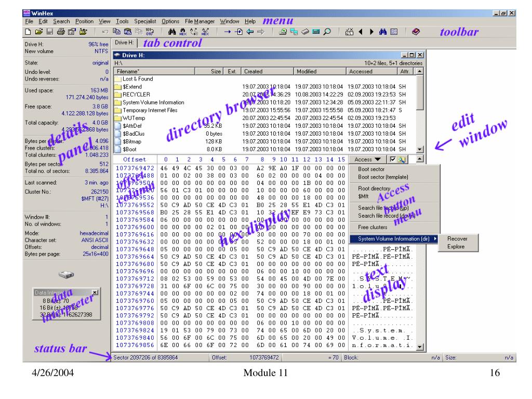532x399 pixels.
Task: Close the Data Interpreter window
Action: tap(95, 292)
